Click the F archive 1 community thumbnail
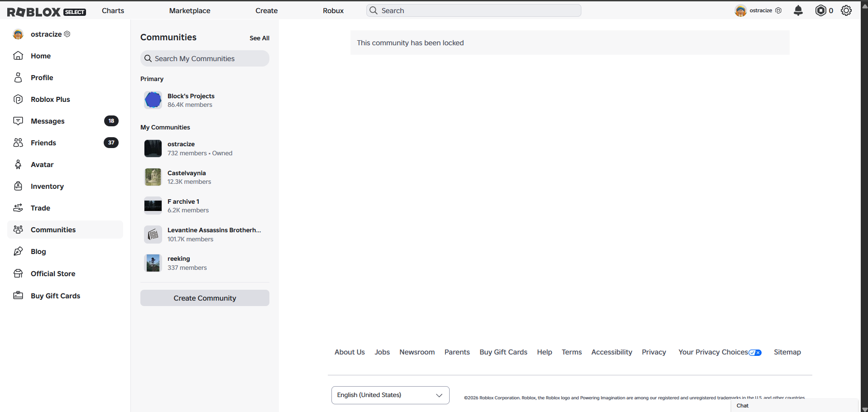 [x=153, y=206]
